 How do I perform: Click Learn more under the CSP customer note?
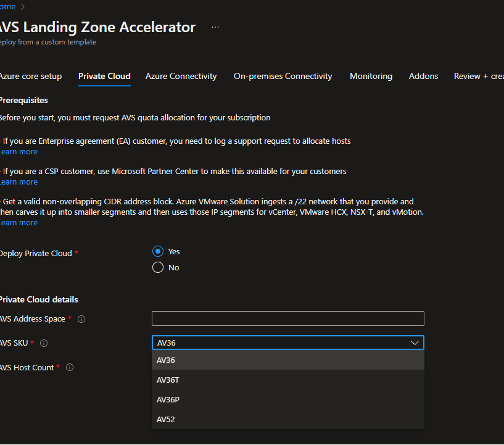point(19,181)
